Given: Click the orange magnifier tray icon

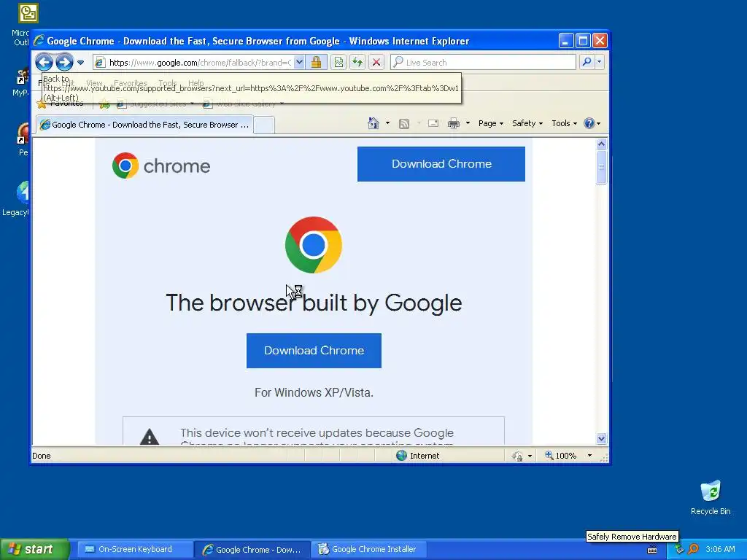Looking at the screenshot, I should (x=694, y=549).
